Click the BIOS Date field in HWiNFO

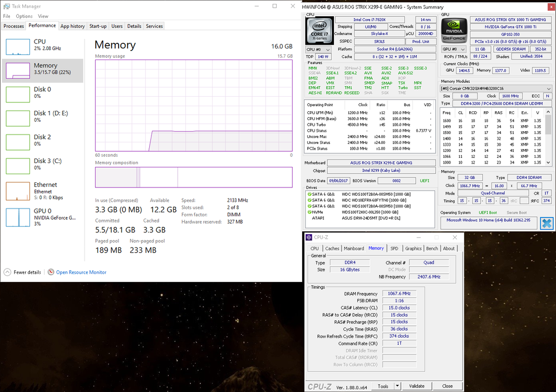pyautogui.click(x=338, y=181)
